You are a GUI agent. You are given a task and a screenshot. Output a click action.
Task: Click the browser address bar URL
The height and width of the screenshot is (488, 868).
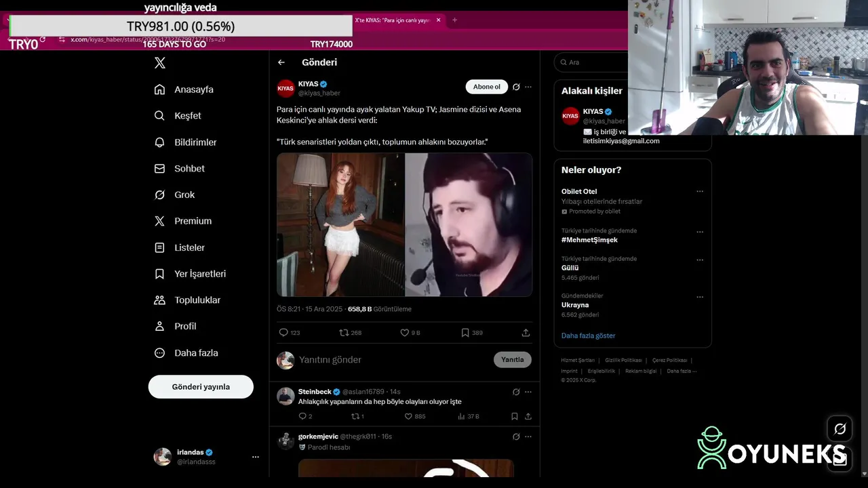[148, 40]
